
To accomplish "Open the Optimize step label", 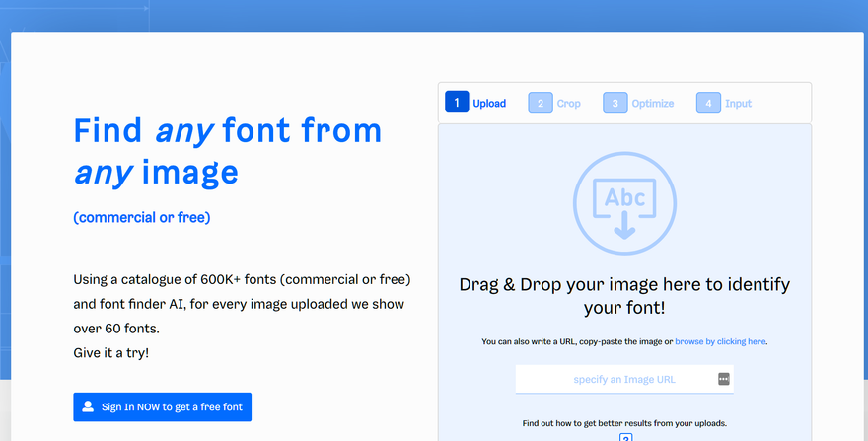I will (x=653, y=104).
